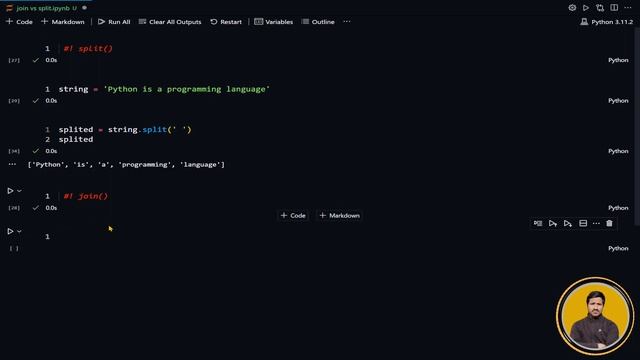Open the toolbar's more actions ellipsis
This screenshot has width=640, height=360.
click(347, 22)
